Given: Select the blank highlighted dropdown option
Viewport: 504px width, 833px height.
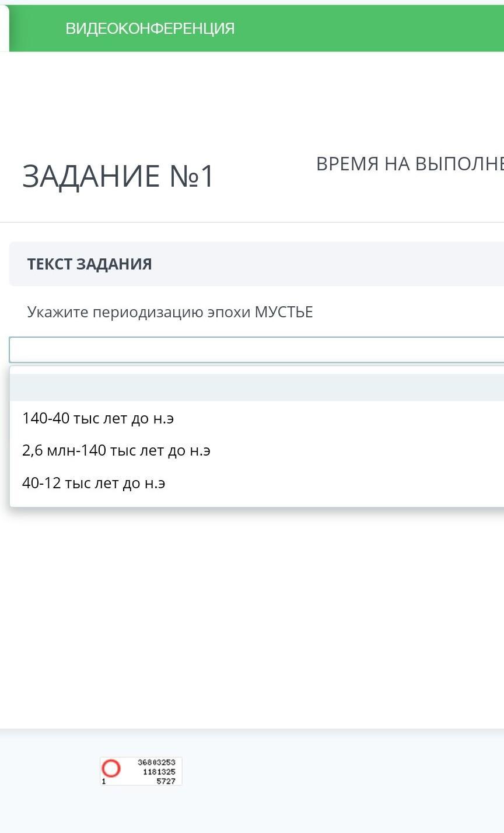Looking at the screenshot, I should [257, 387].
